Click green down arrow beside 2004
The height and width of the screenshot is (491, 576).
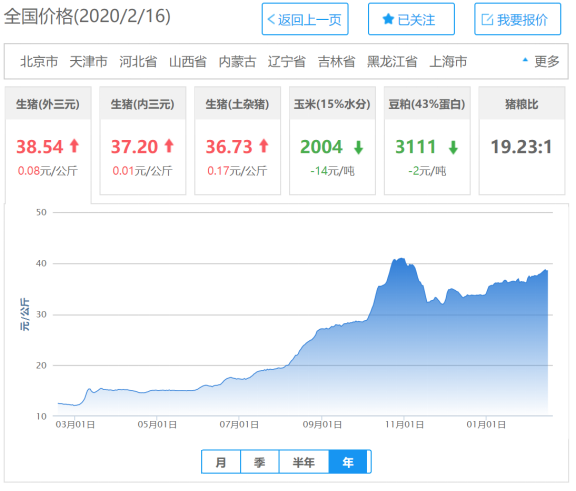(x=359, y=147)
